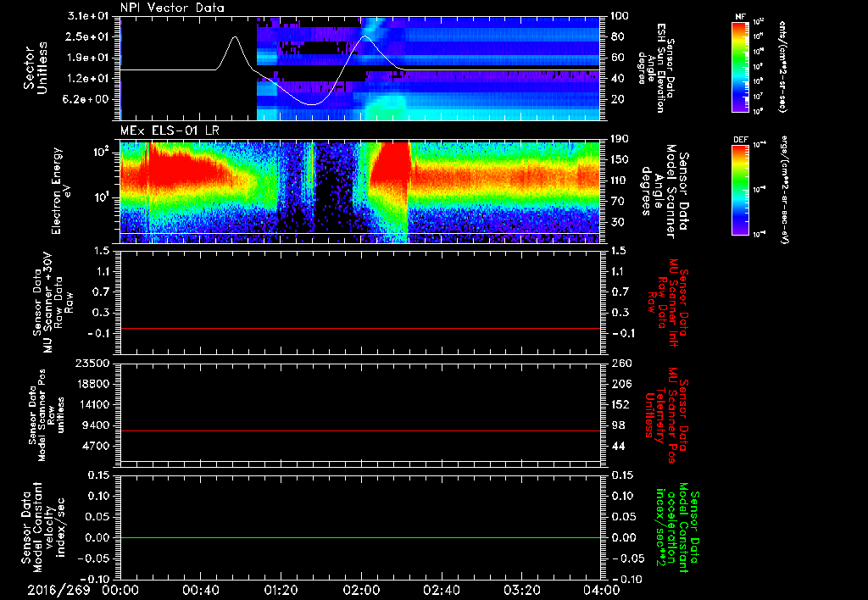Click the 100 degree sun elevation tick
868x600 pixels.
click(620, 16)
